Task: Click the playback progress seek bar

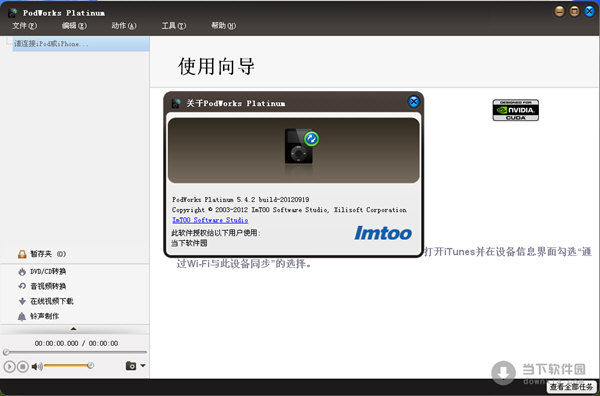Action: 75,352
